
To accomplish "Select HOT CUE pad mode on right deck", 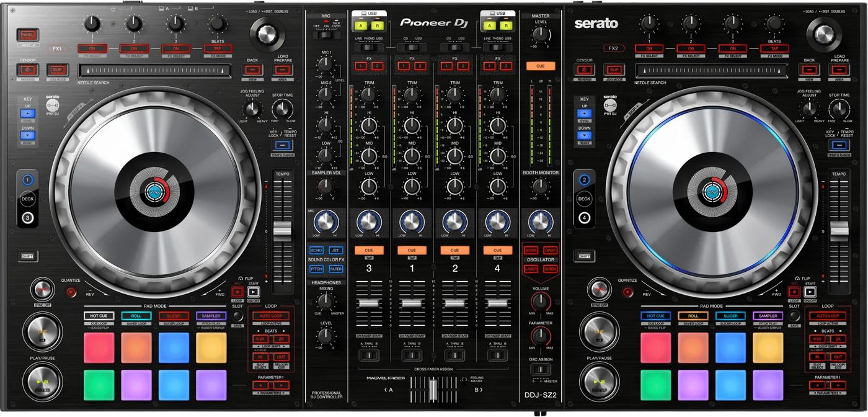I will click(x=656, y=316).
